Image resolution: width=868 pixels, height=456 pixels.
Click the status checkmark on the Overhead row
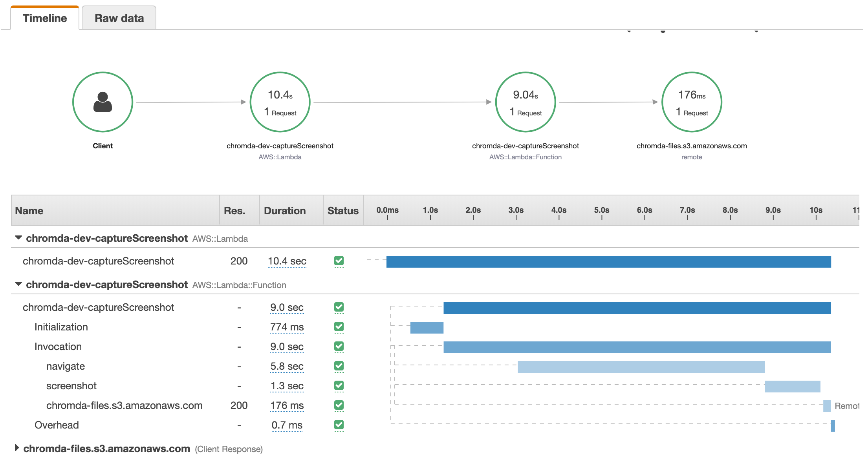(x=339, y=425)
